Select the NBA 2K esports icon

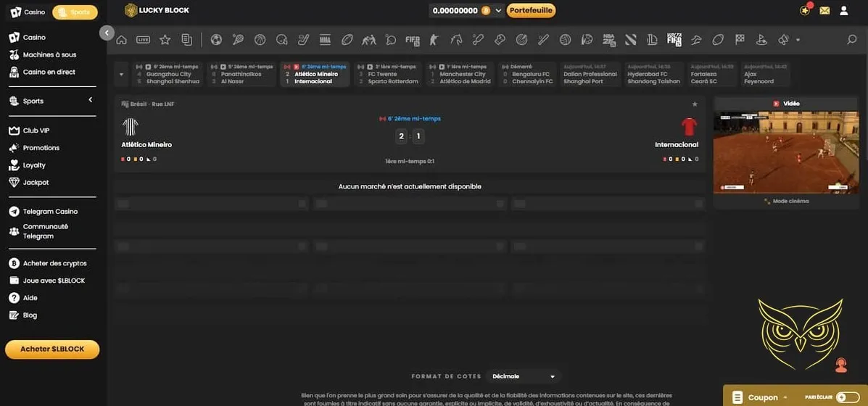pyautogui.click(x=609, y=40)
